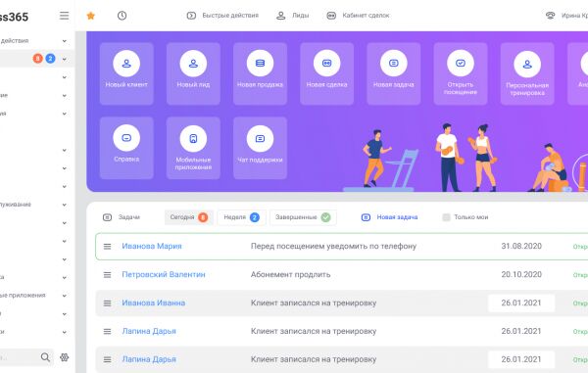
Task: Go to Лиды in the top bar
Action: click(x=292, y=16)
